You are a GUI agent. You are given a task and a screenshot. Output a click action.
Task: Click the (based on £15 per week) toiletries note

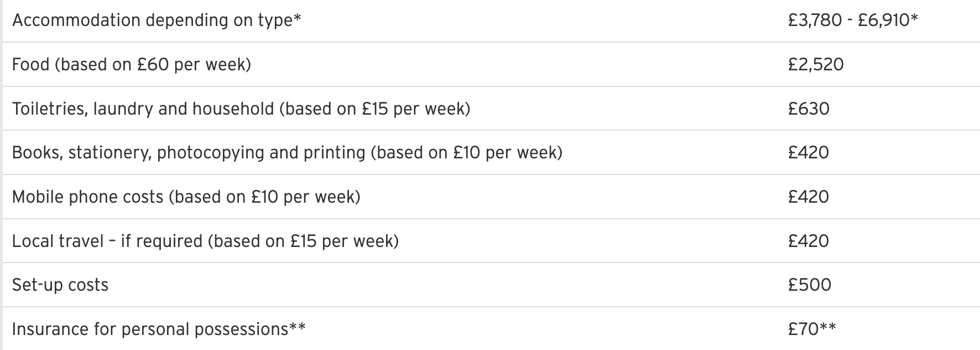click(375, 109)
